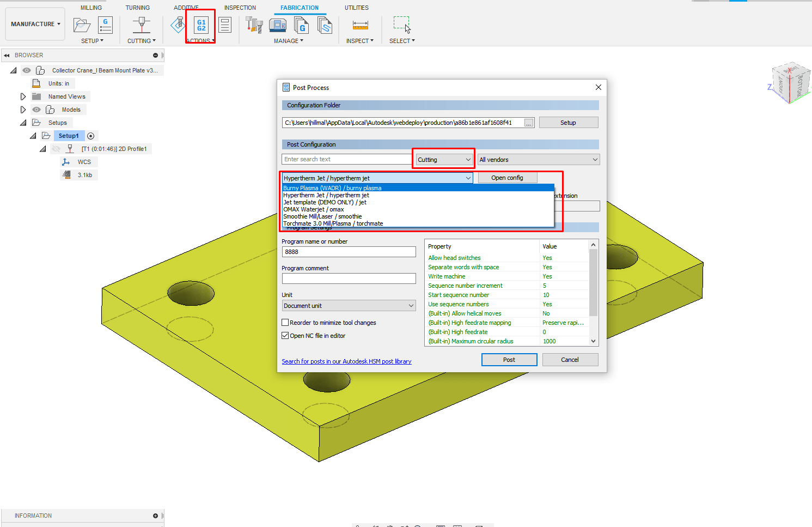
Task: Switch to the UTILITIES tab
Action: 357,7
